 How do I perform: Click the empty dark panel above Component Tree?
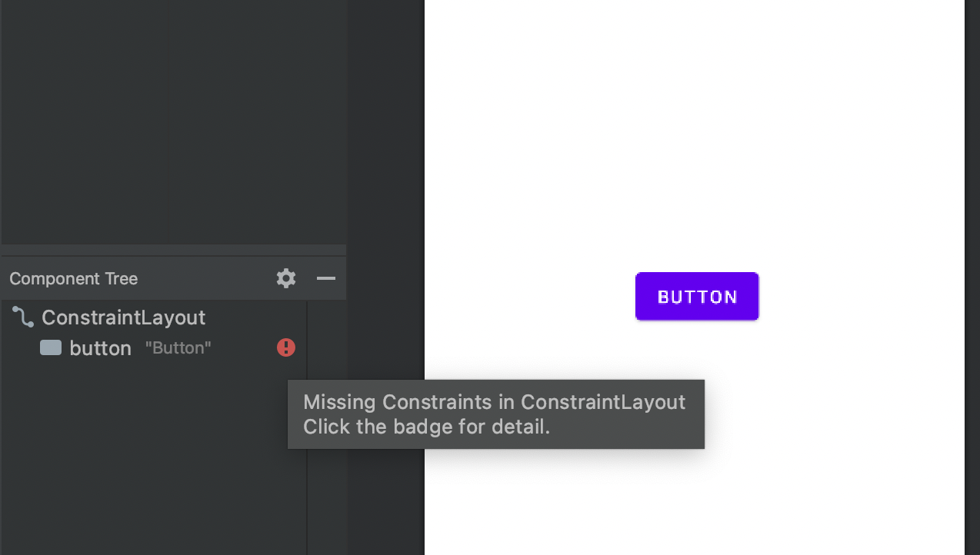tap(173, 119)
